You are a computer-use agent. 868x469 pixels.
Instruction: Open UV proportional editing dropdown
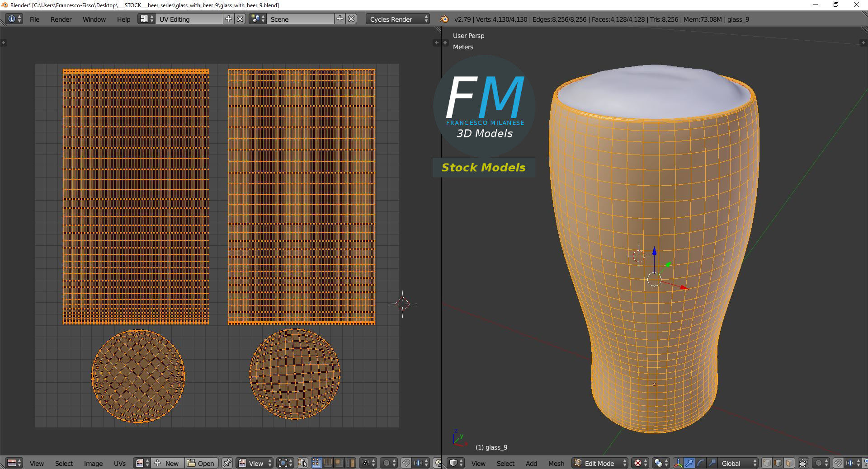(x=389, y=463)
